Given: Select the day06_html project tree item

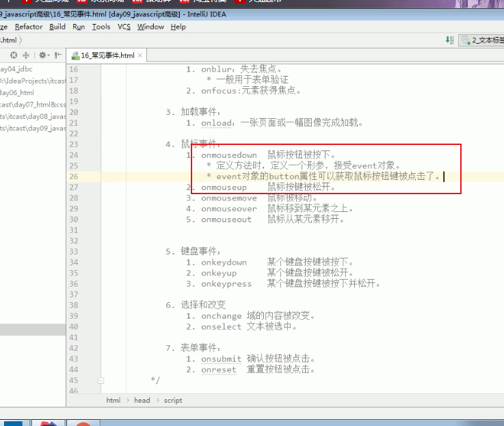Looking at the screenshot, I should coord(16,93).
